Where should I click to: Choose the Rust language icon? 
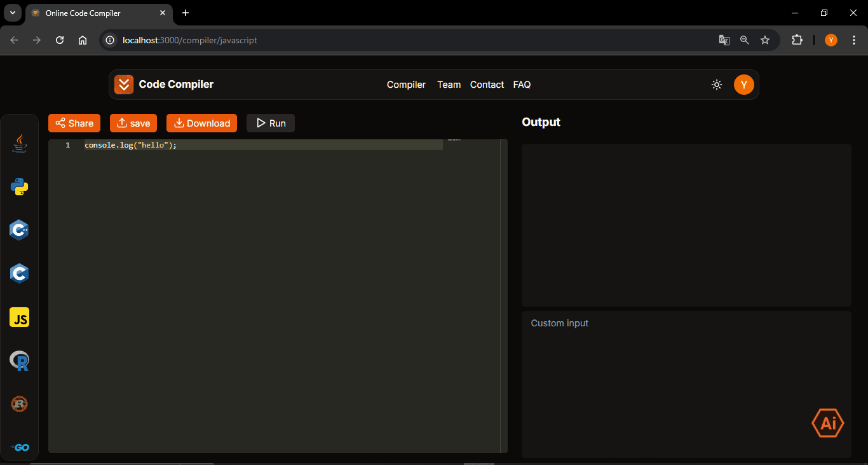coord(20,404)
